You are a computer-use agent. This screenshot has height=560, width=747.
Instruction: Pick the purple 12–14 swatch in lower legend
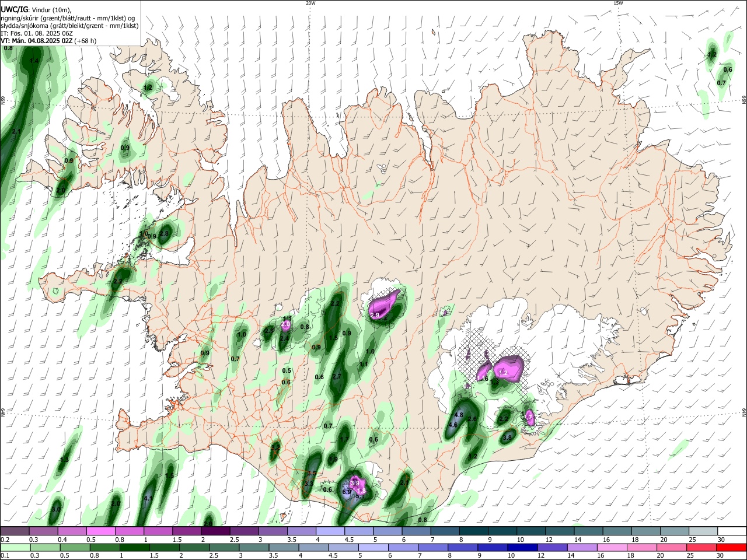pyautogui.click(x=552, y=548)
